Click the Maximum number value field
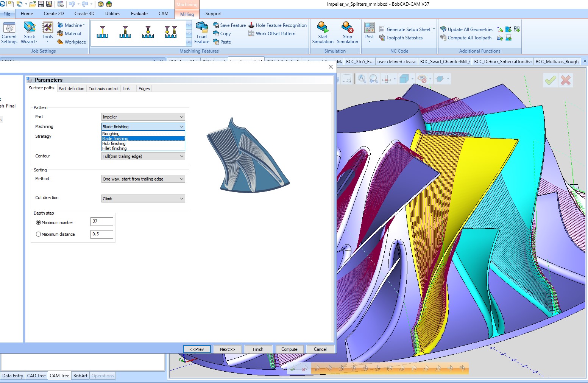 (102, 221)
